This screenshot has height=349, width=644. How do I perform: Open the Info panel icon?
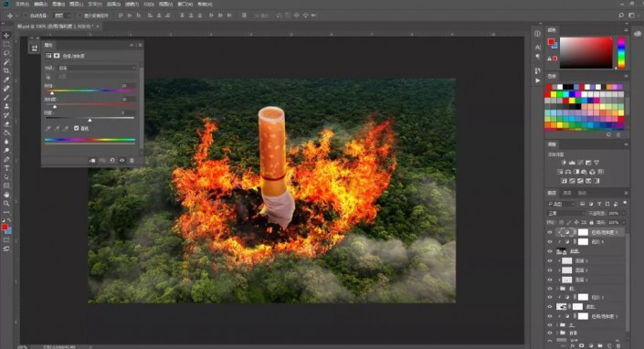(x=537, y=34)
